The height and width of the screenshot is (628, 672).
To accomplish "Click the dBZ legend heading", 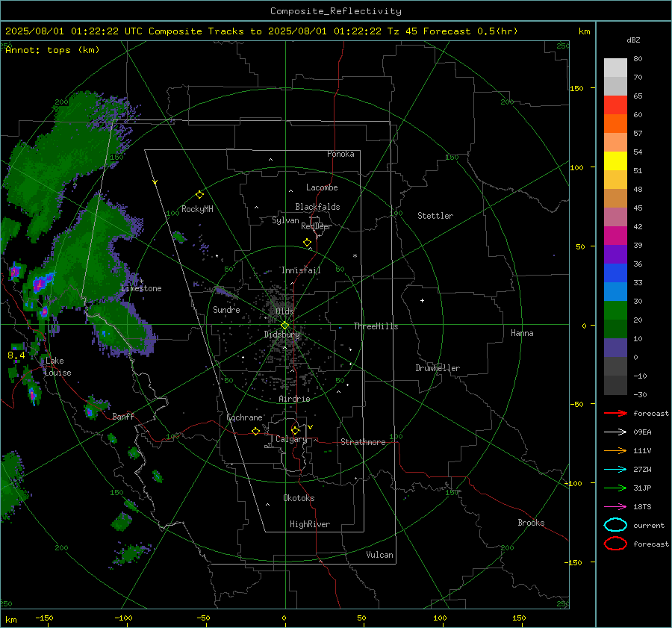I will [633, 40].
